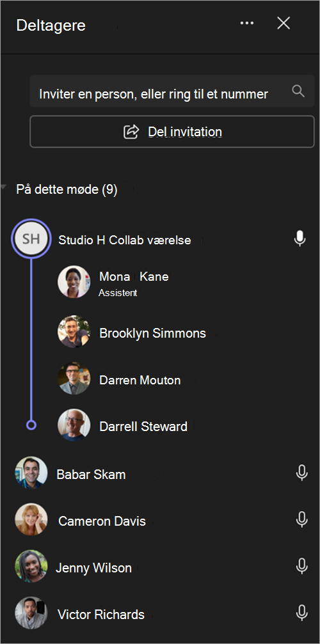Click the Del invitation button
Viewport: 320px width, 644px height.
point(172,132)
